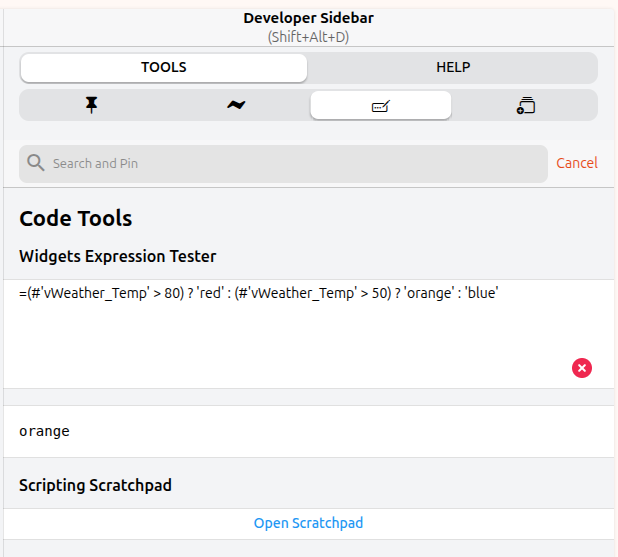Switch to the HELP tab
Viewport: 618px width, 557px height.
453,68
